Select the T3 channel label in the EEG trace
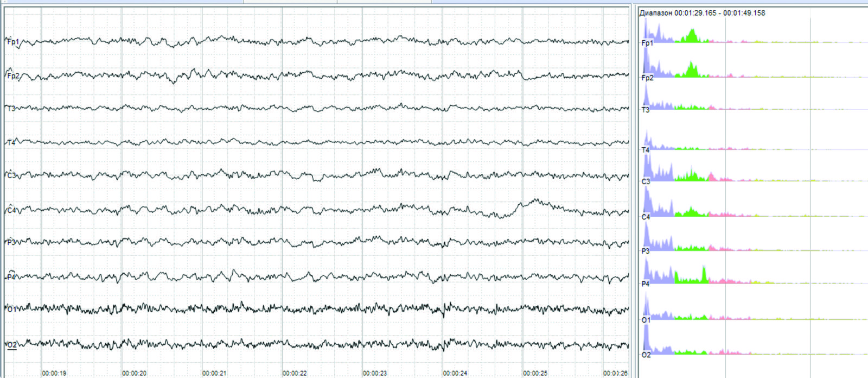This screenshot has height=378, width=868. click(x=11, y=109)
